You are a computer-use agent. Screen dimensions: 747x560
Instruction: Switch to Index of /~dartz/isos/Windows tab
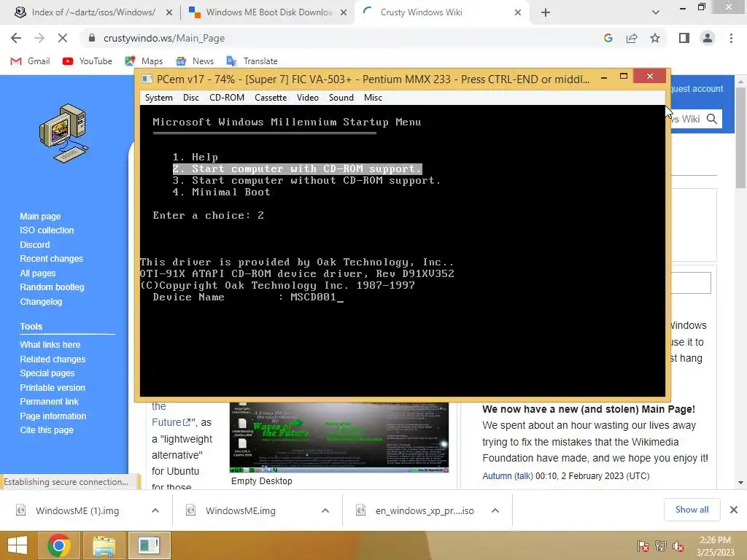pyautogui.click(x=93, y=12)
